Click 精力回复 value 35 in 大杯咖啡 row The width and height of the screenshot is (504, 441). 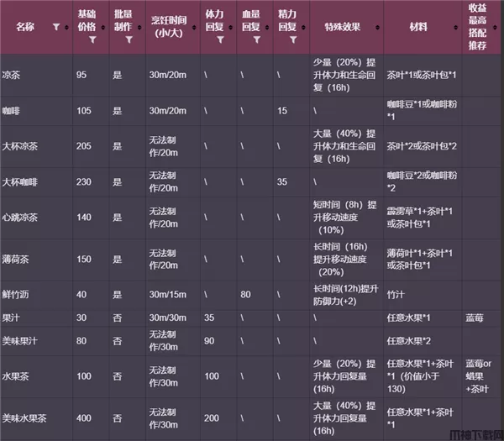tap(282, 182)
